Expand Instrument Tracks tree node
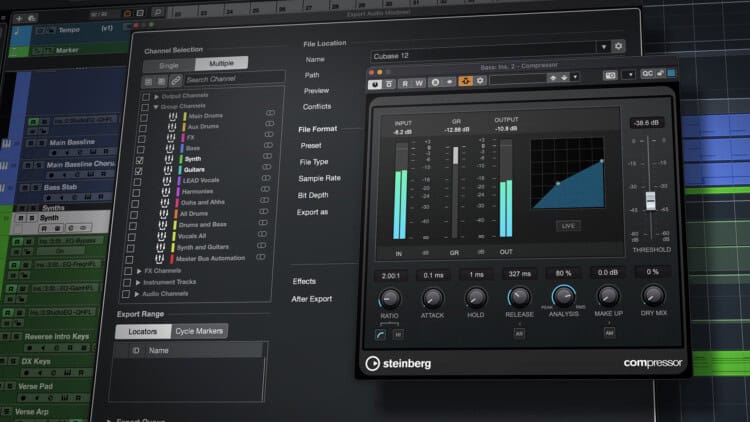Screen dimensions: 750x422 [x=138, y=282]
